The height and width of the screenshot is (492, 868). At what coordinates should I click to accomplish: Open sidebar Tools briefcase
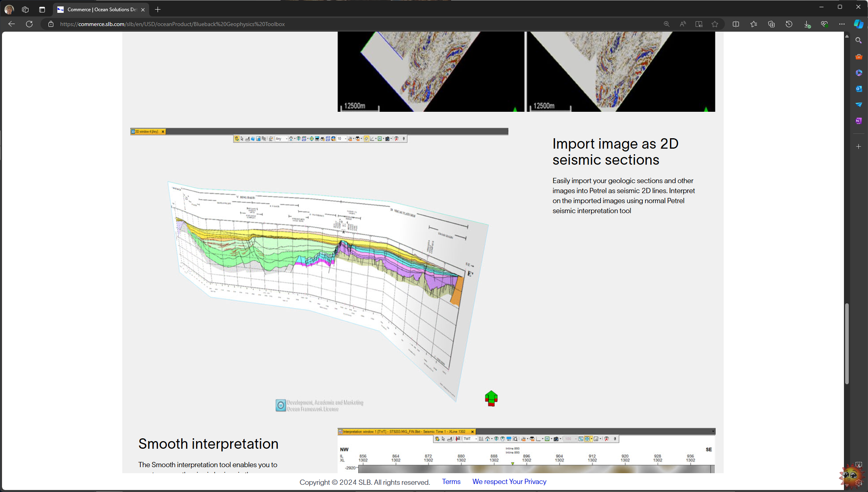859,56
